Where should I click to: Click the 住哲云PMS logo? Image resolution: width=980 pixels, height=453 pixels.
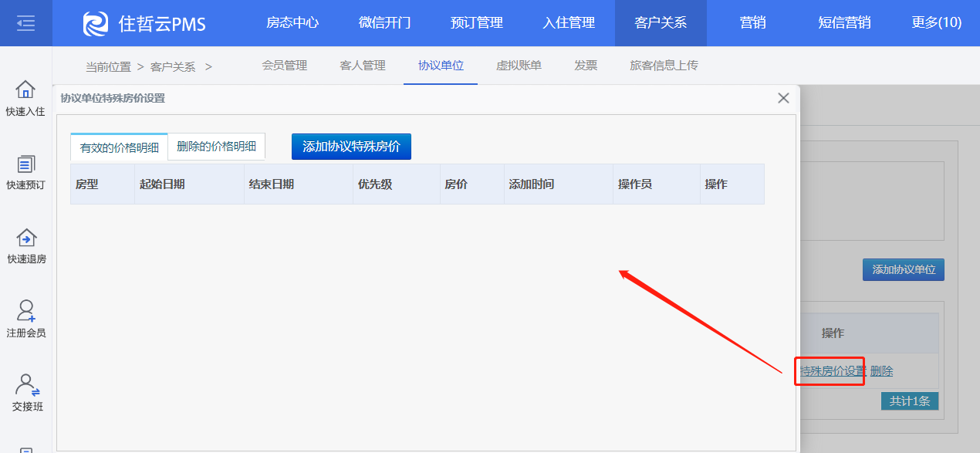pyautogui.click(x=144, y=23)
